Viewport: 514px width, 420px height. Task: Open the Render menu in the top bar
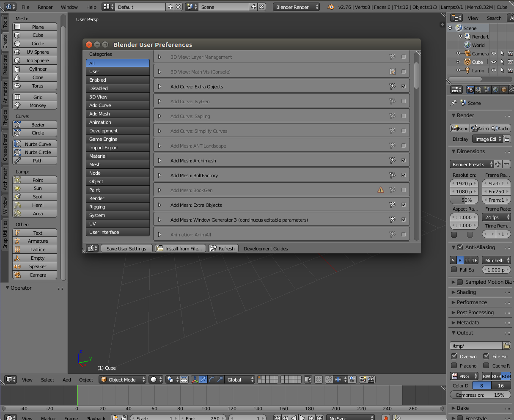pos(45,7)
